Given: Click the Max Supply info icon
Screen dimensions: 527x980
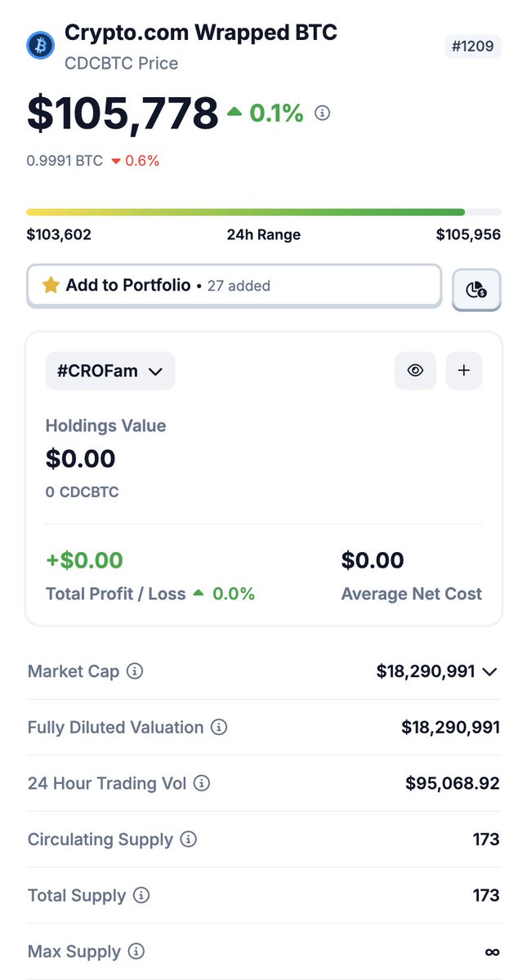Looking at the screenshot, I should (136, 951).
